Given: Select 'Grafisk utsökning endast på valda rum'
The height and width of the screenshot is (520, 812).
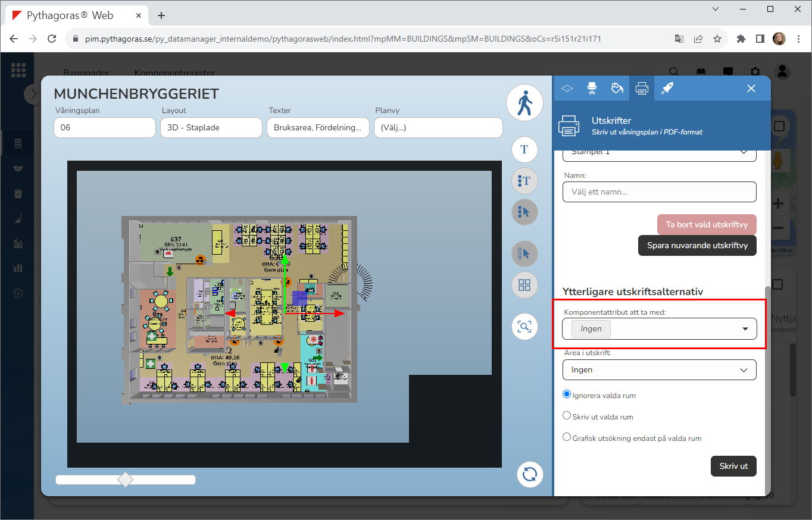Looking at the screenshot, I should click(567, 437).
